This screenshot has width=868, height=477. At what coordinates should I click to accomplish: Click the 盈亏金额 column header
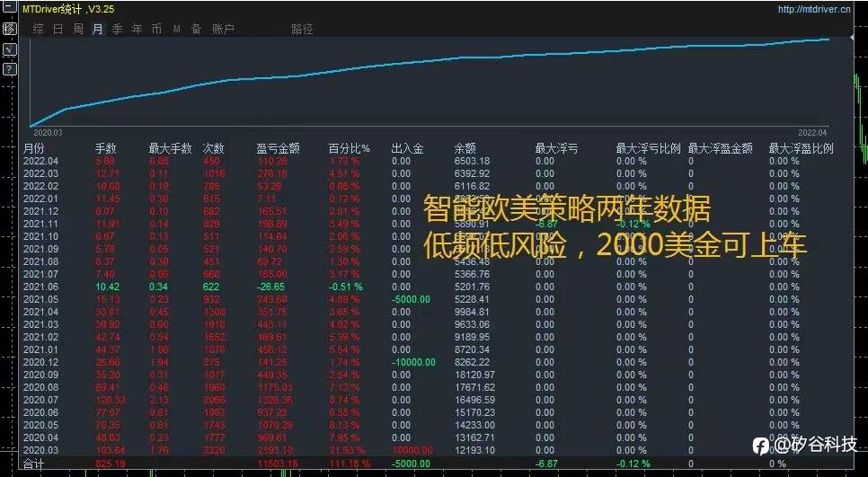(x=279, y=148)
